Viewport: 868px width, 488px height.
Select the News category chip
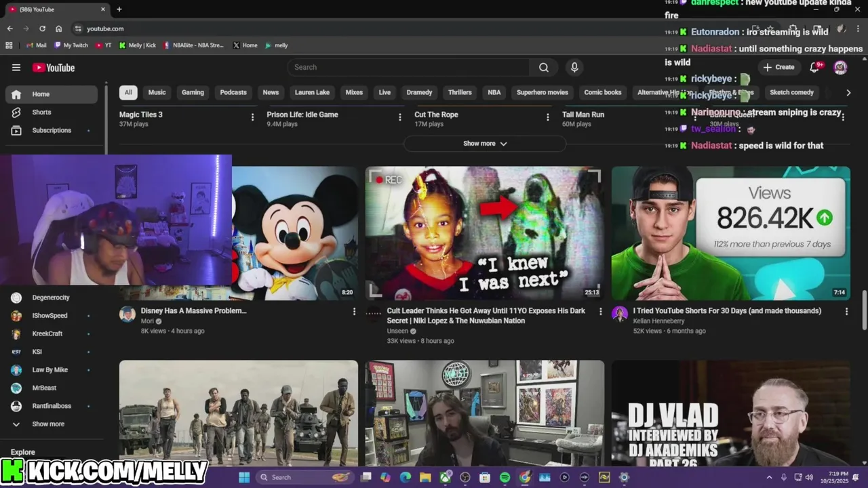tap(271, 92)
